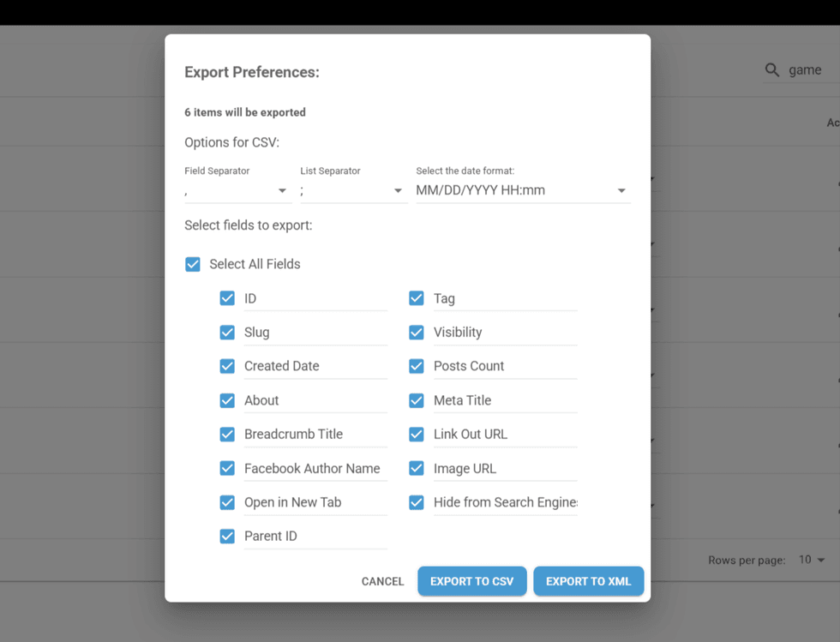Viewport: 840px width, 642px height.
Task: Disable Hide from Search Engines checkbox
Action: click(417, 502)
